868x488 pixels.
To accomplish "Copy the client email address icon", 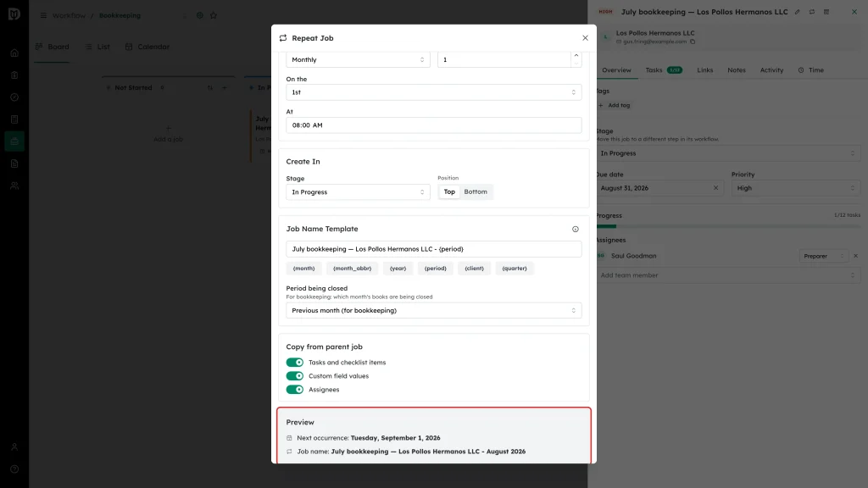I will pos(693,42).
